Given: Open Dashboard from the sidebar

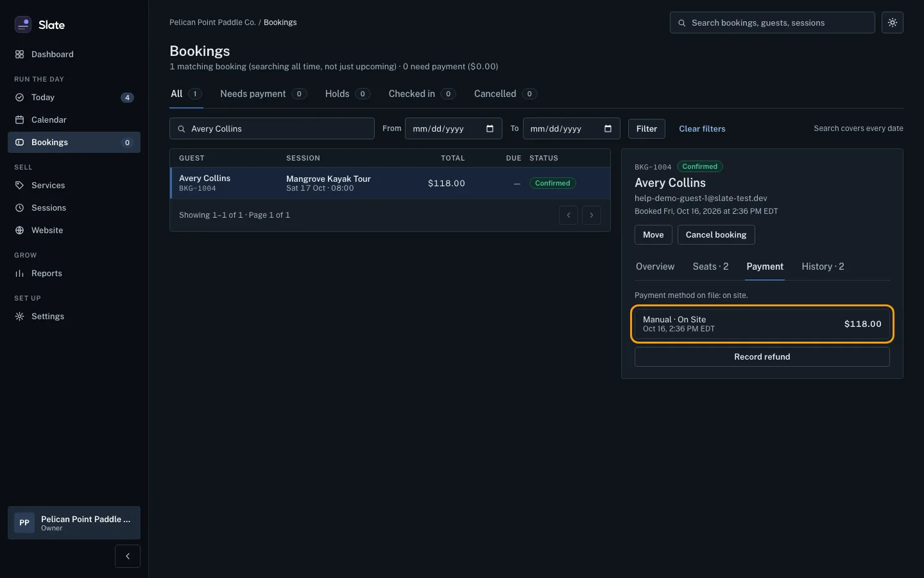Looking at the screenshot, I should (74, 55).
